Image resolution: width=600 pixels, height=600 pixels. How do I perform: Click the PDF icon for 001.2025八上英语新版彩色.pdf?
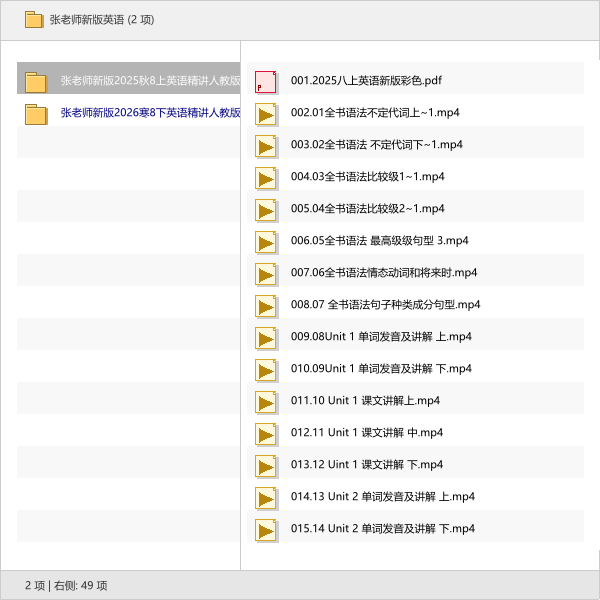point(266,81)
